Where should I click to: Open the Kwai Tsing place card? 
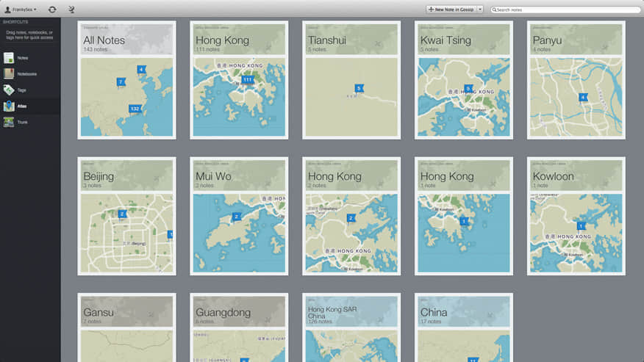click(463, 80)
